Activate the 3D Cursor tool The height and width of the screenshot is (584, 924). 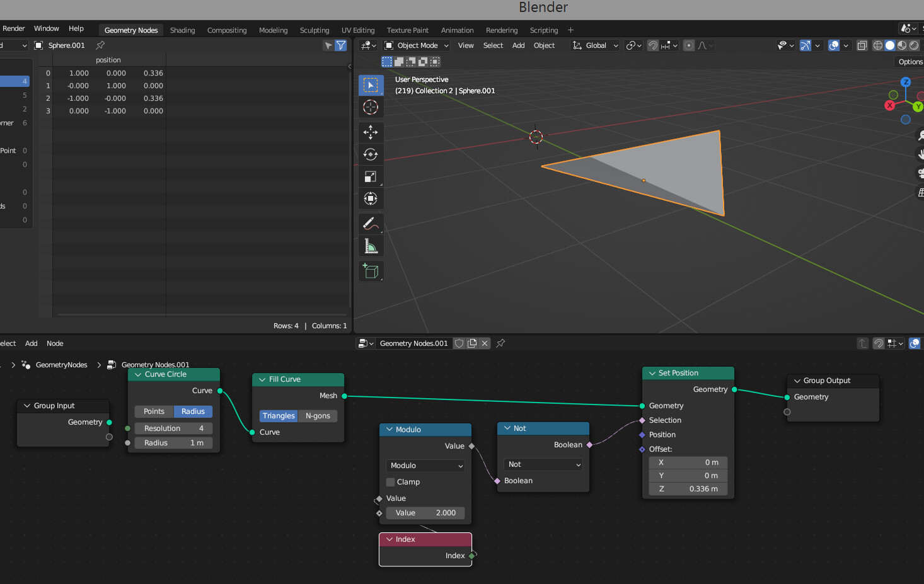(371, 107)
